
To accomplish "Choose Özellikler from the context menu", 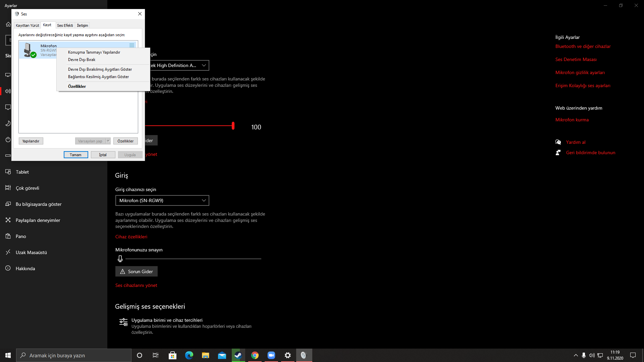I will 77,86.
